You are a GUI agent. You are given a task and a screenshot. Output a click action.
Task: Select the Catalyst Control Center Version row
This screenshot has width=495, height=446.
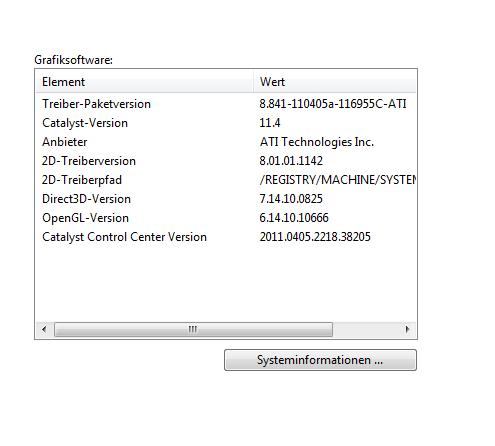(x=226, y=237)
